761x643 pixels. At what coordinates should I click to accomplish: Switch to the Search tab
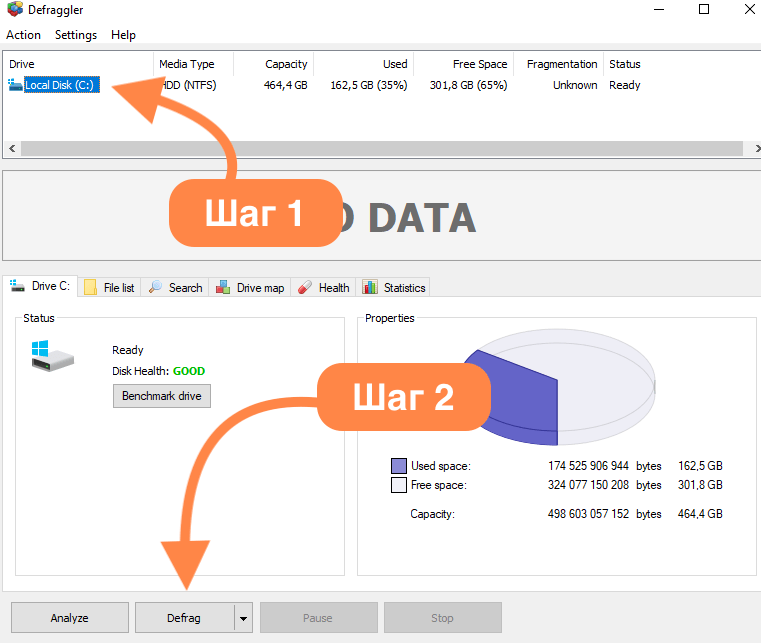[175, 287]
